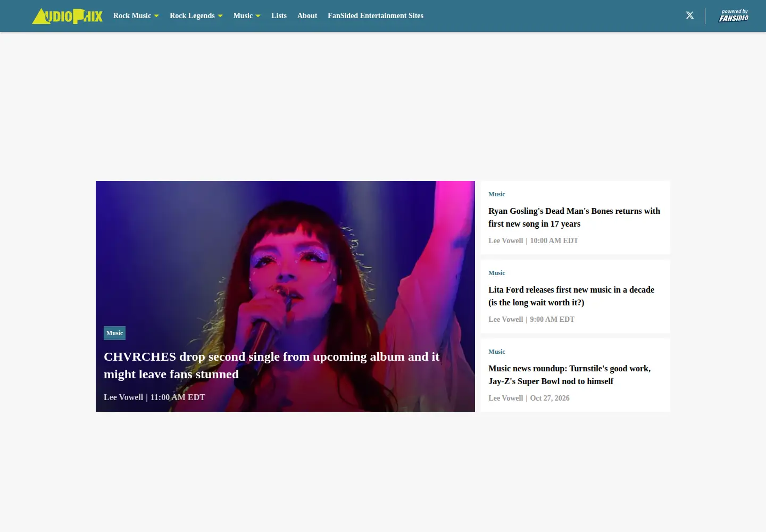Click Lee Vowell under Lita Ford story
The width and height of the screenshot is (766, 532).
pos(506,320)
